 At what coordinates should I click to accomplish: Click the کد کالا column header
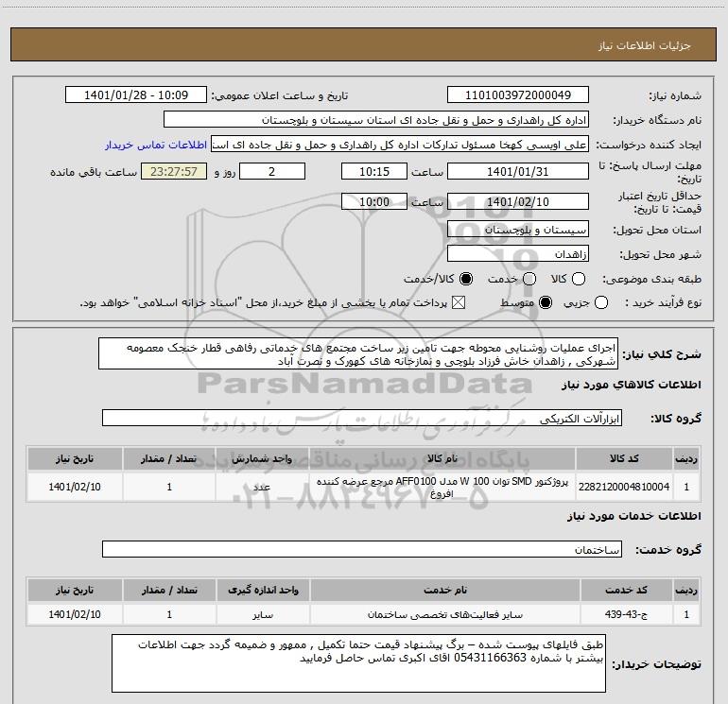click(624, 459)
